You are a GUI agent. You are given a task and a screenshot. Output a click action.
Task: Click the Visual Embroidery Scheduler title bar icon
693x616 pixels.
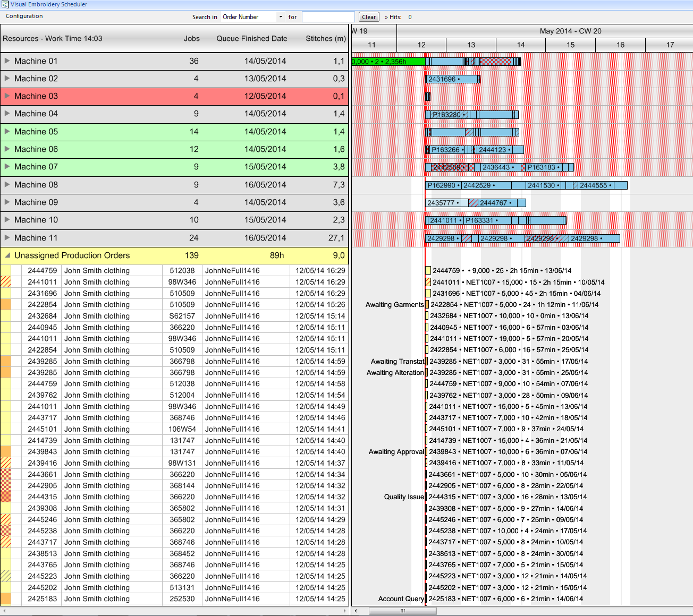click(5, 4)
